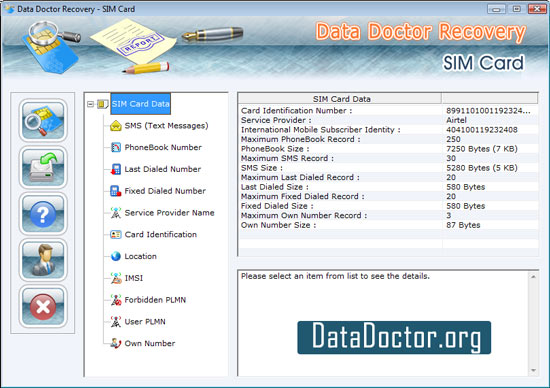
Task: Open help with the question mark icon
Action: (43, 213)
